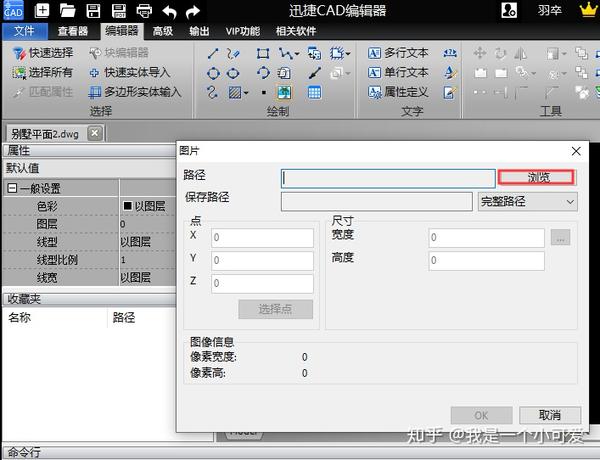The image size is (600, 460).
Task: Close the 别墅平面2.dwg document tab
Action: click(x=95, y=133)
